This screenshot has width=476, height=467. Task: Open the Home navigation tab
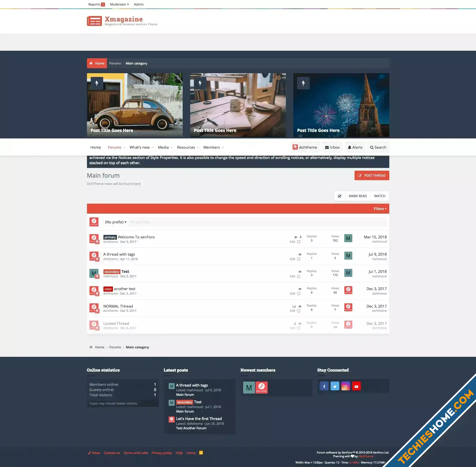95,147
